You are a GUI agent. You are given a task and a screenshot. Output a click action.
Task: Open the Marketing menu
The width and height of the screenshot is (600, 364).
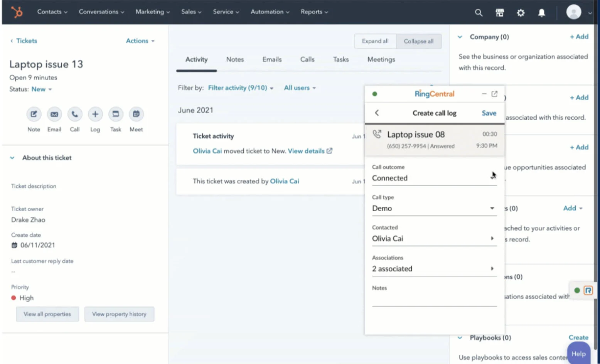152,12
